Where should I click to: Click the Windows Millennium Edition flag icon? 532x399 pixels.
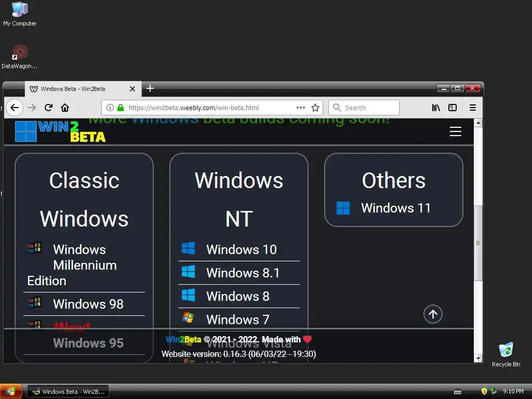click(x=34, y=248)
